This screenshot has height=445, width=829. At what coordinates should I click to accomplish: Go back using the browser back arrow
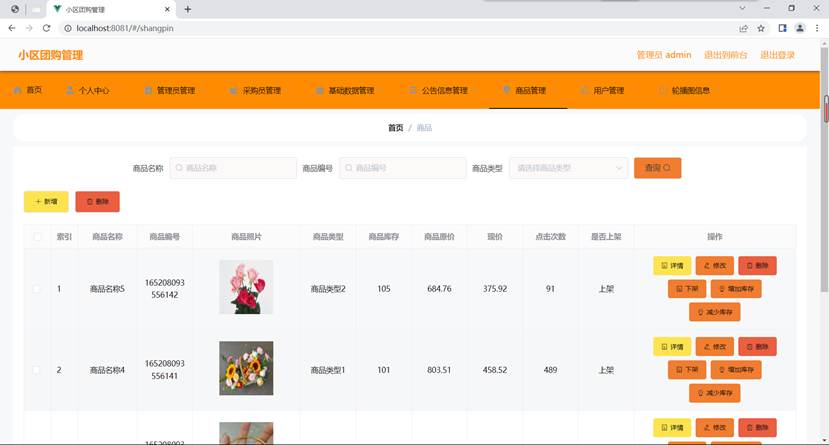[12, 28]
